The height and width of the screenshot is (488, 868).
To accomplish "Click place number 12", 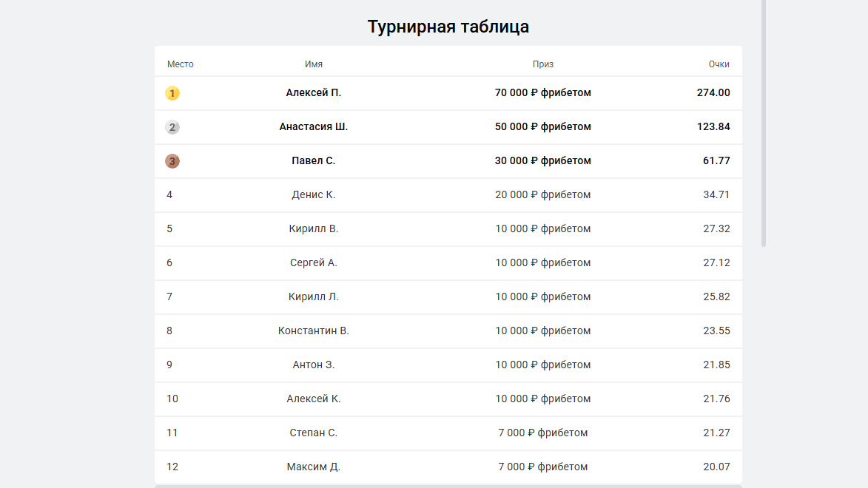I will [172, 467].
